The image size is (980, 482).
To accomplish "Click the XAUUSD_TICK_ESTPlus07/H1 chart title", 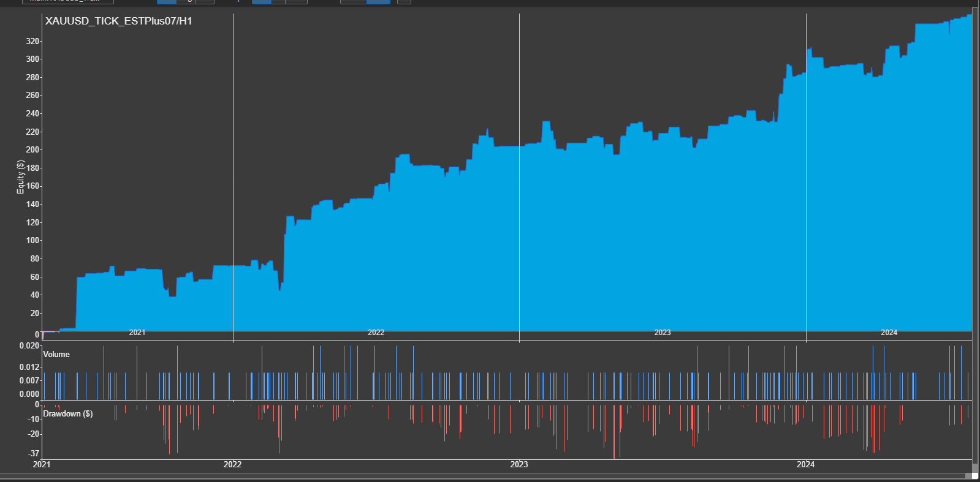I will click(118, 21).
